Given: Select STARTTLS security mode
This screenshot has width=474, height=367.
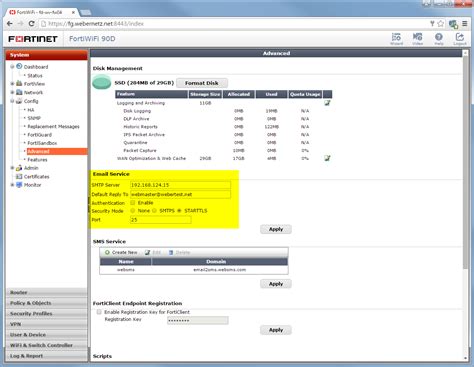Looking at the screenshot, I should pos(179,211).
